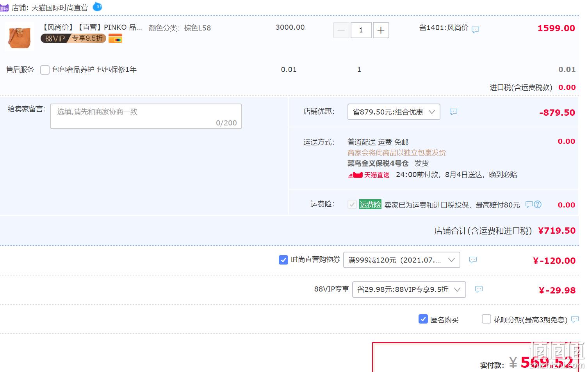Open the comment icon after 花呗分期

click(x=575, y=319)
